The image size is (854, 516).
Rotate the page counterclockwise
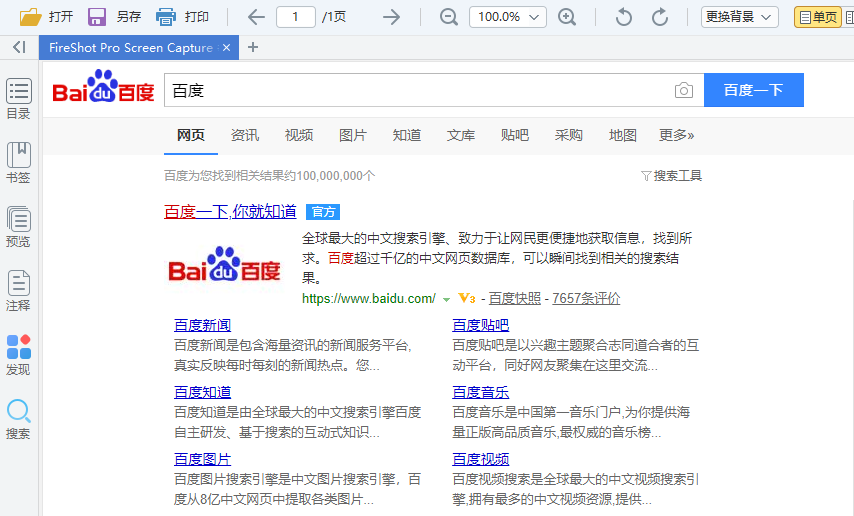click(624, 17)
